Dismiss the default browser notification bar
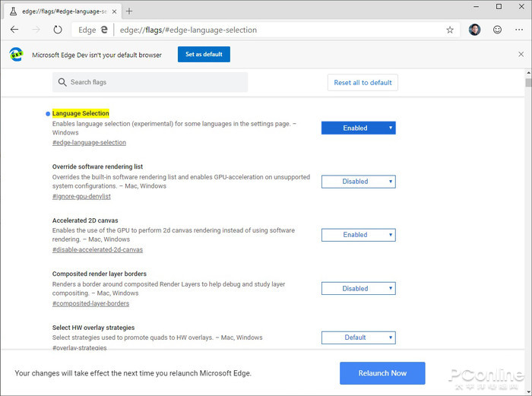Viewport: 532px width, 396px height. (x=521, y=54)
